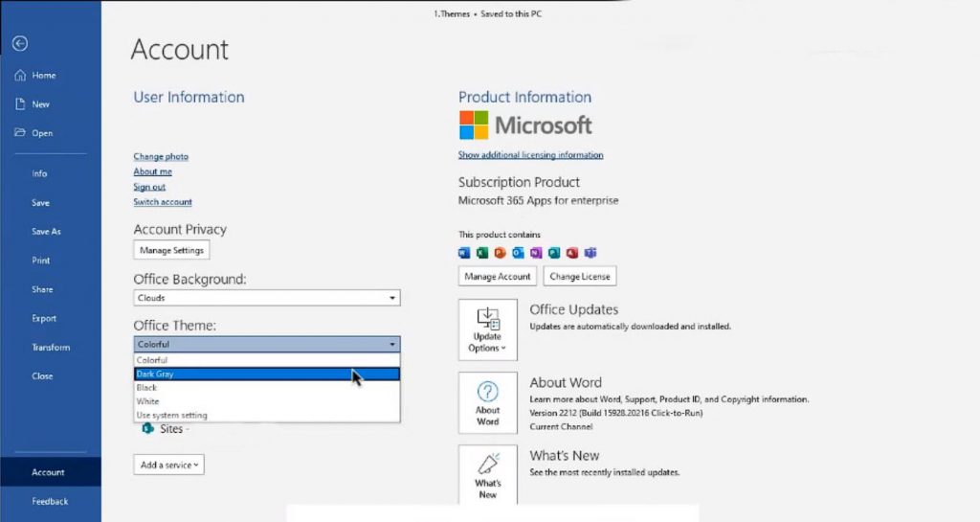
Task: Open Share in the sidebar
Action: pyautogui.click(x=42, y=289)
